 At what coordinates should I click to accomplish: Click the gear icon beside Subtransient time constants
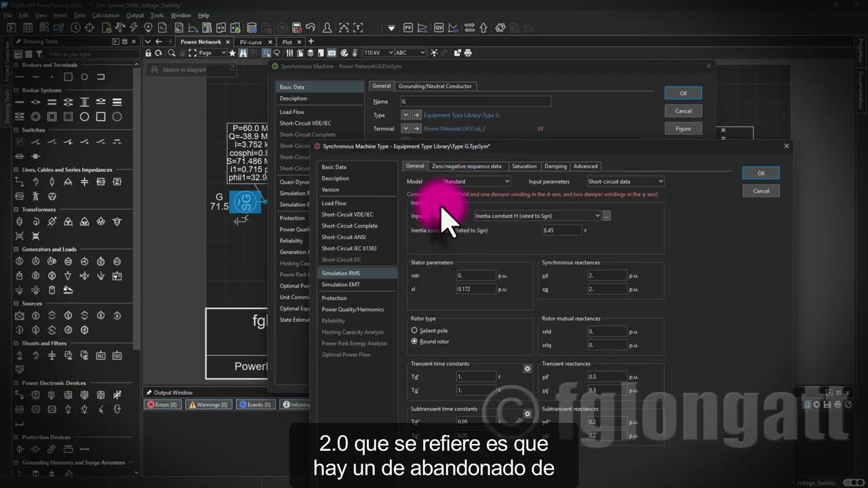[528, 413]
